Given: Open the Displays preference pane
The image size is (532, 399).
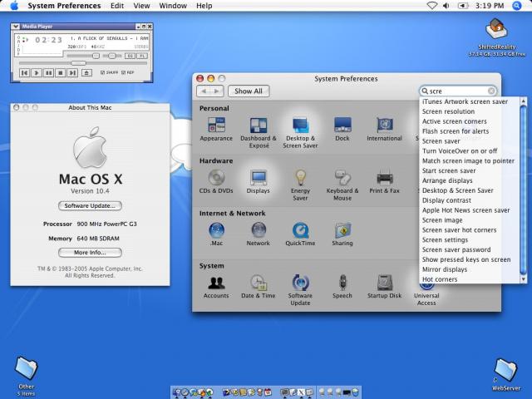Looking at the screenshot, I should tap(259, 181).
